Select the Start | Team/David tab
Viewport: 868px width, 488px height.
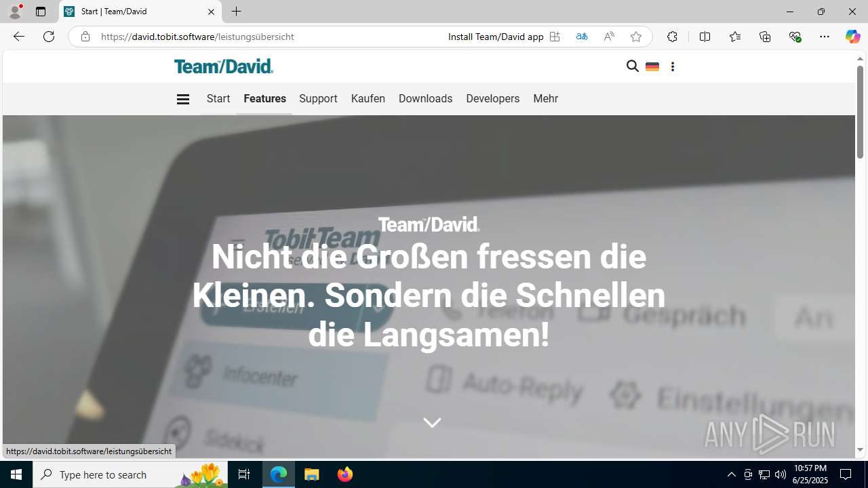(140, 12)
